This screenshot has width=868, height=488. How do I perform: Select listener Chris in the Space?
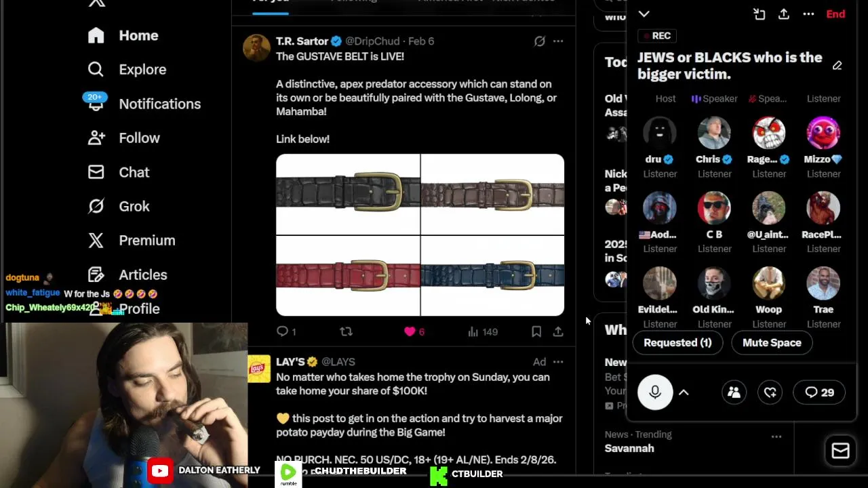pos(715,148)
